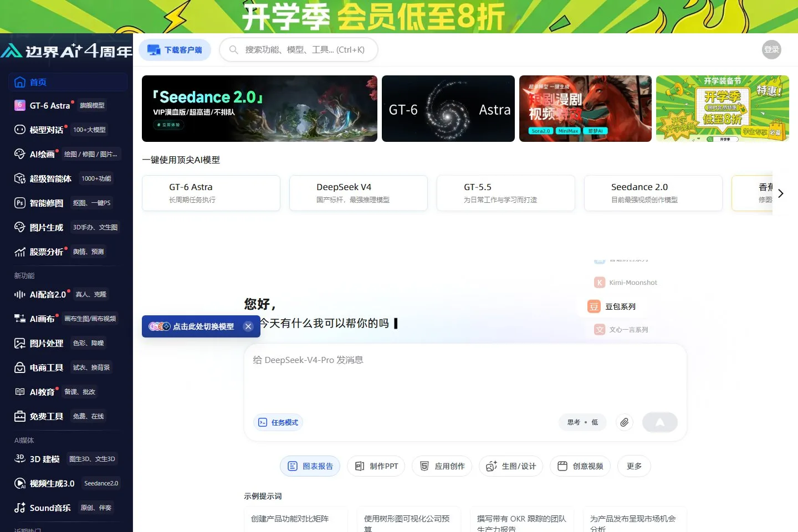Use the 为产品发布呈现市场机会 prompt

tap(635, 519)
